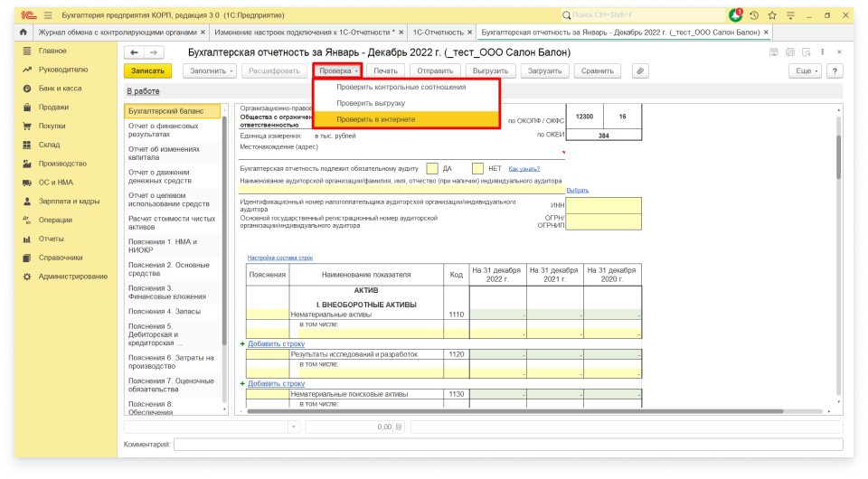Open Администрирование gear section in sidebar

72,277
